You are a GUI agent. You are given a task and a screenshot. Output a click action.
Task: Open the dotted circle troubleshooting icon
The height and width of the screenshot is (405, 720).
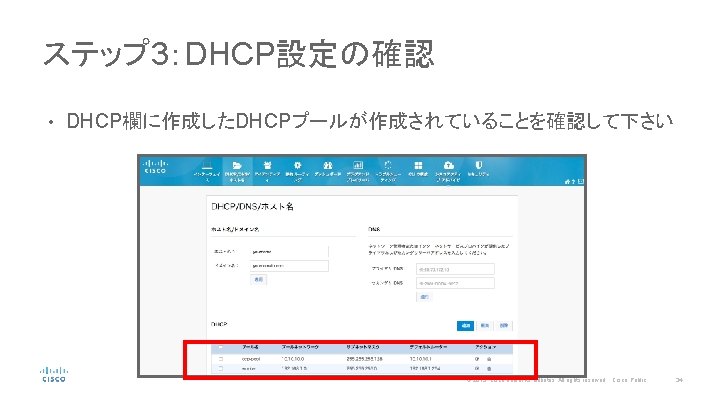point(388,165)
